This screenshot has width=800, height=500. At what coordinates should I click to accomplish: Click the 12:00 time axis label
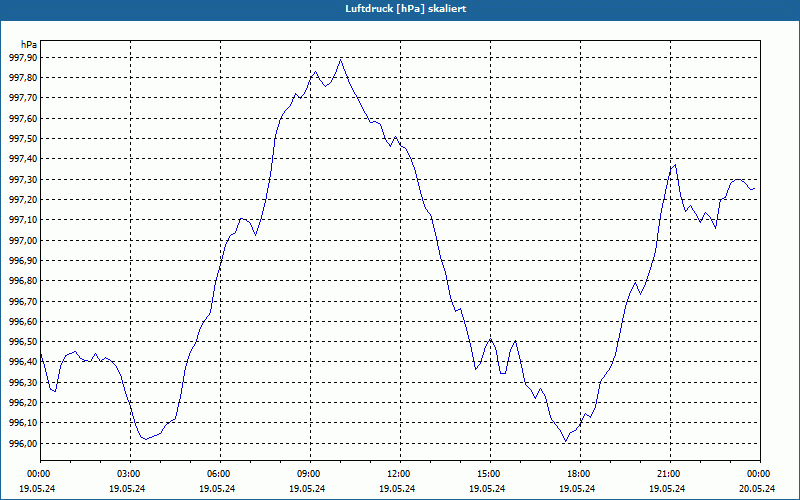tap(400, 473)
